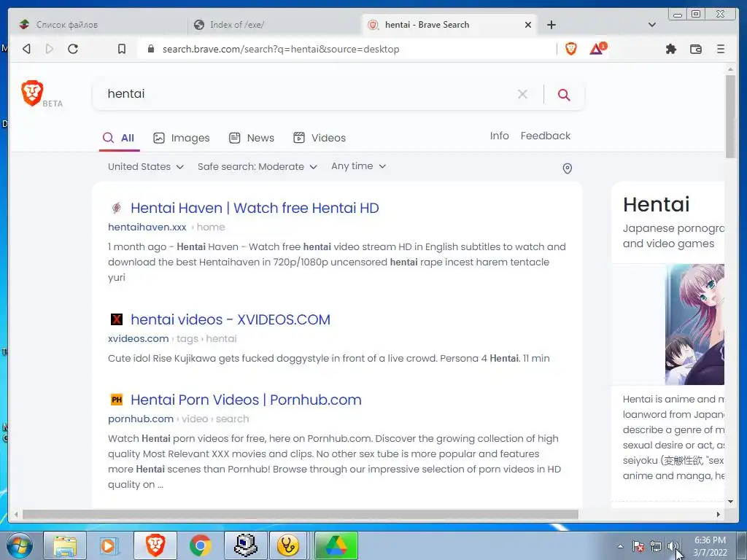Expand the tab search chevron

pos(652,25)
